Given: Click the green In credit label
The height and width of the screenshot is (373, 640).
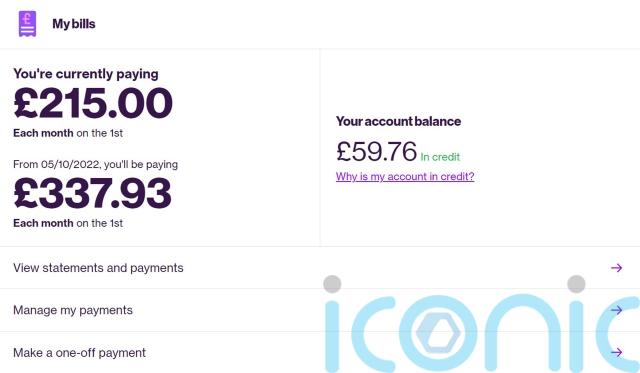Looking at the screenshot, I should pos(440,157).
